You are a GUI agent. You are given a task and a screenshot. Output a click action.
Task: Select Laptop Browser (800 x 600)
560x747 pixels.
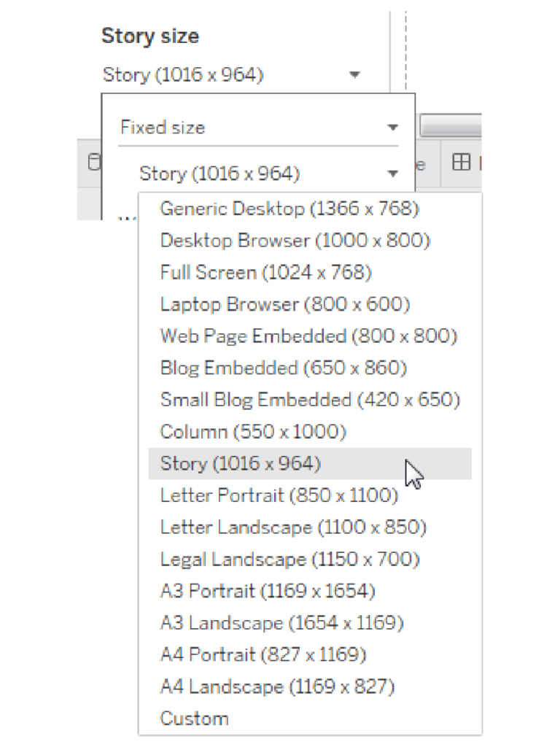pos(284,304)
